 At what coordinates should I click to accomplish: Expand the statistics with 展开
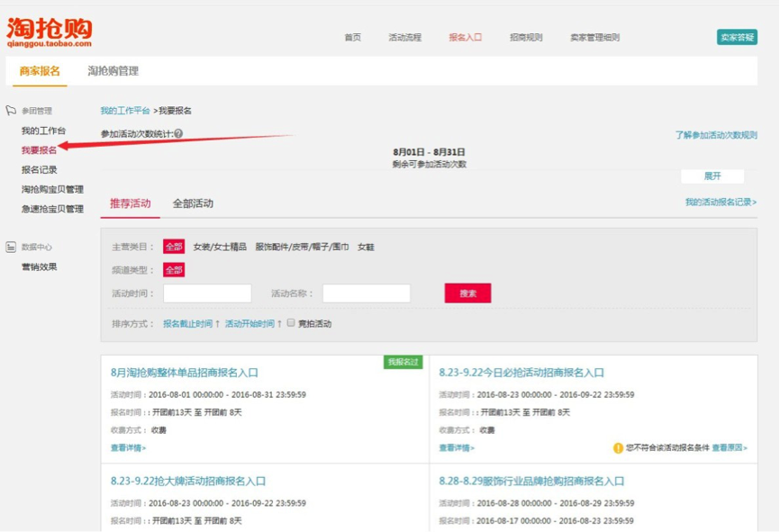[712, 176]
